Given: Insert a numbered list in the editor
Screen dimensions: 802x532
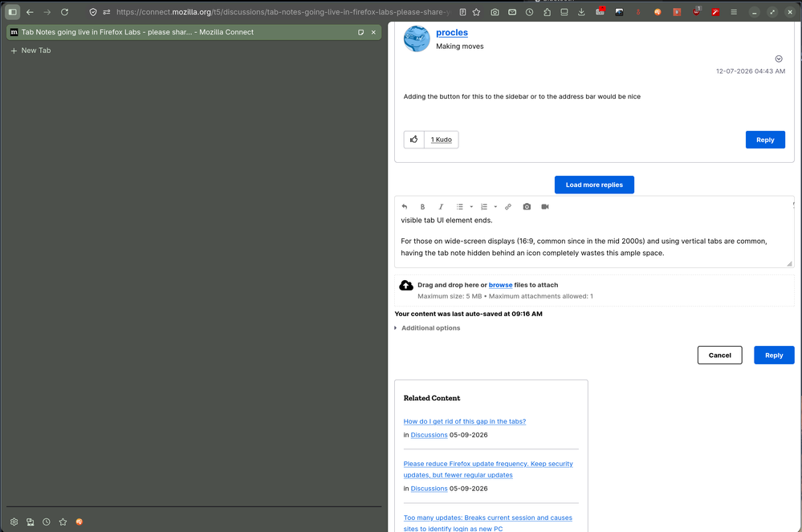Looking at the screenshot, I should (x=484, y=206).
